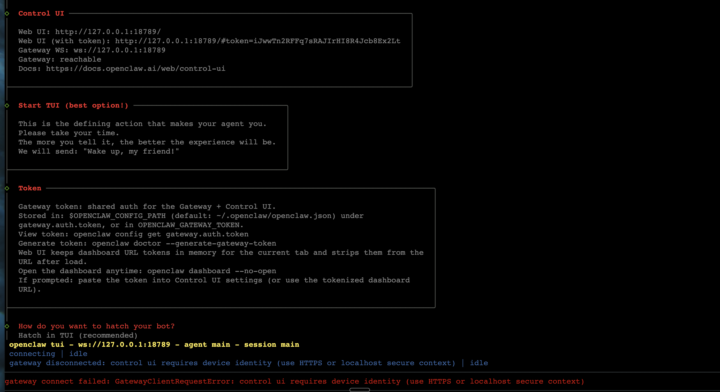The image size is (720, 392).
Task: Select the 'View token: openclaw config get' line
Action: pos(133,234)
